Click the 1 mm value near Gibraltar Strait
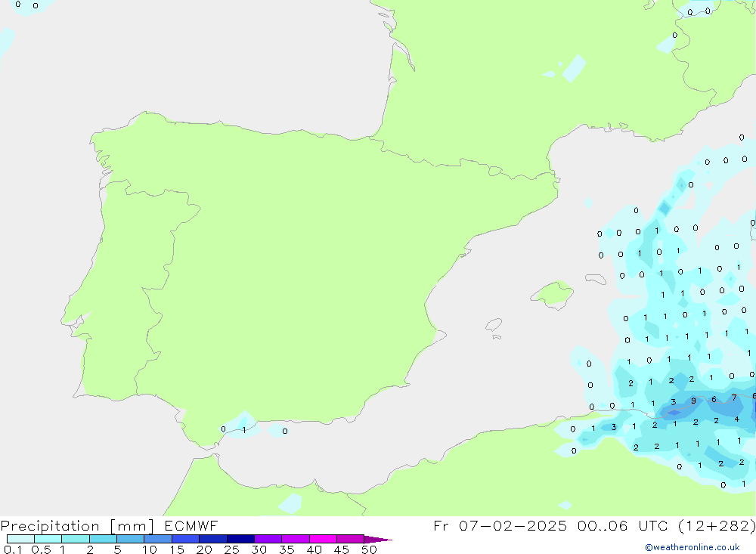Viewport: 756px width, 554px height. click(243, 429)
